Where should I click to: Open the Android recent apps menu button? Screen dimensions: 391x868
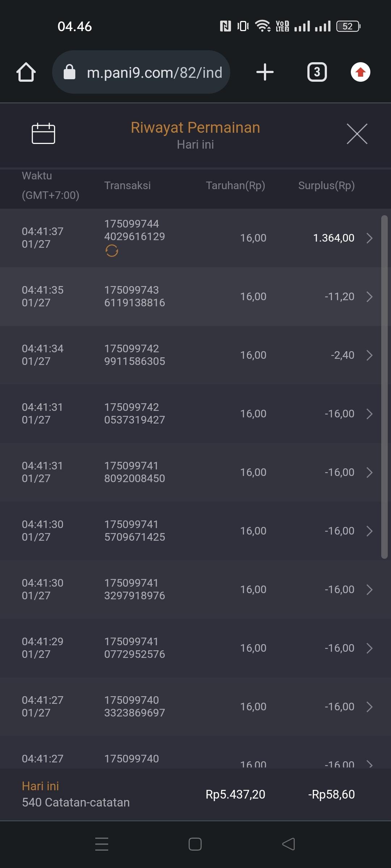coord(102,844)
